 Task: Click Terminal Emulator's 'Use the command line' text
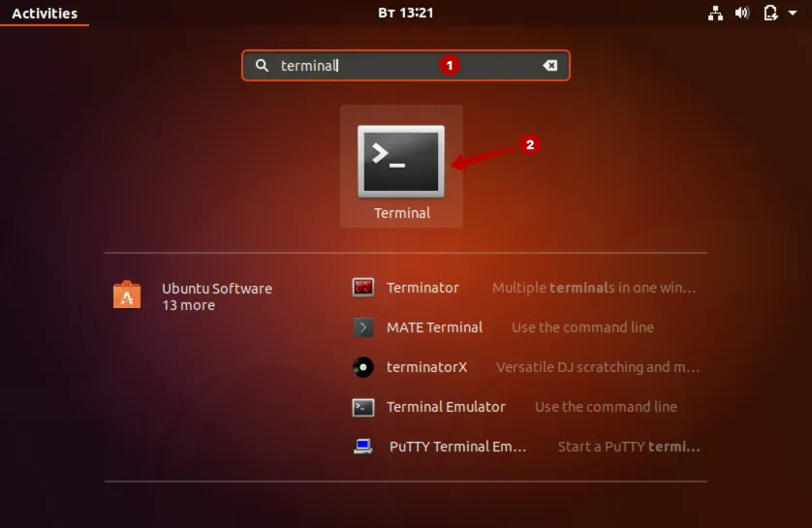tap(606, 407)
